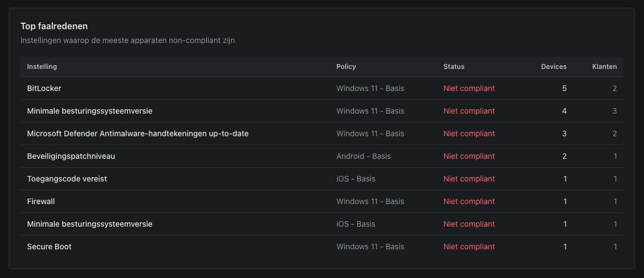Viewport: 644px width, 278px height.
Task: Click Windows 11 - Basis beside device count 4
Action: point(370,111)
